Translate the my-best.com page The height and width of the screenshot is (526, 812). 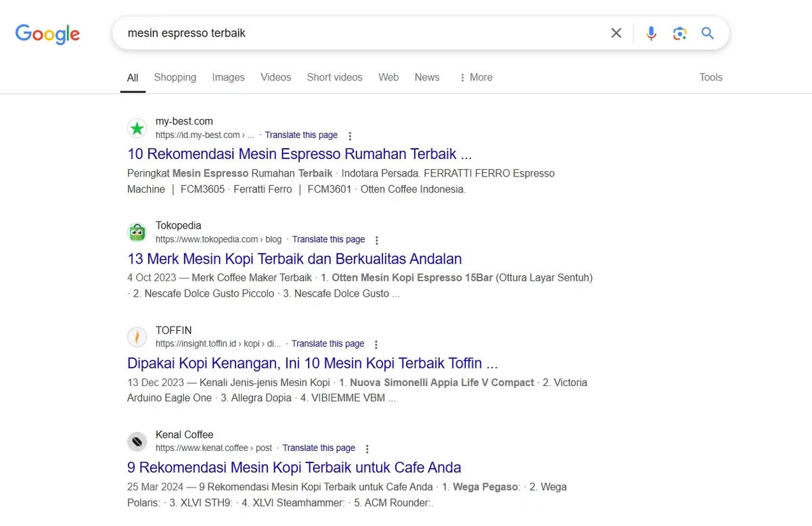[301, 135]
